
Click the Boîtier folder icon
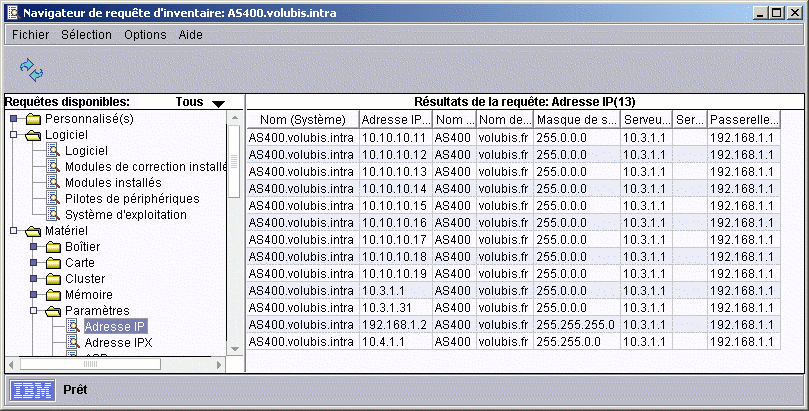point(54,247)
